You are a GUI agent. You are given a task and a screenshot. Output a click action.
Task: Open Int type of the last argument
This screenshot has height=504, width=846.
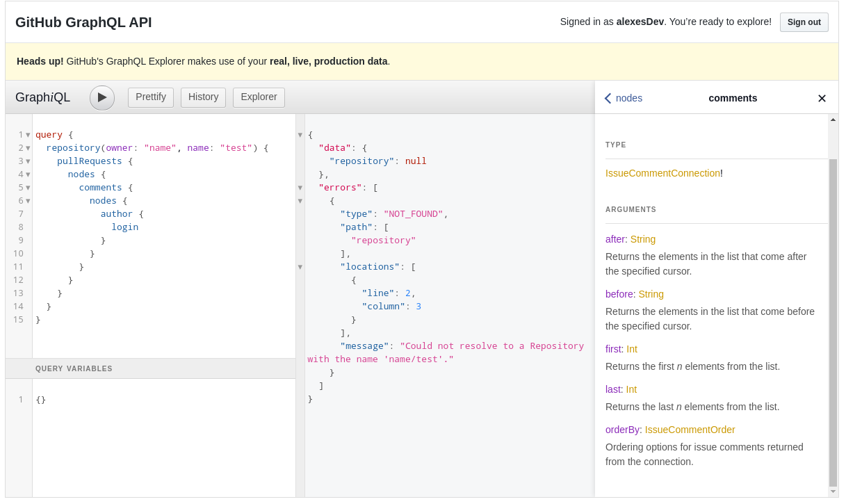pos(631,389)
